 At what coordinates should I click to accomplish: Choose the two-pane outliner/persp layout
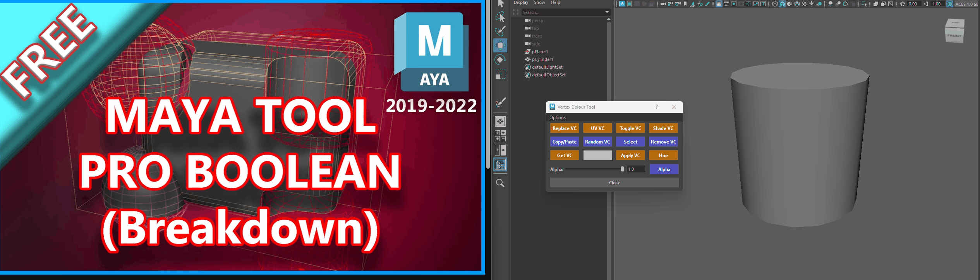(500, 150)
